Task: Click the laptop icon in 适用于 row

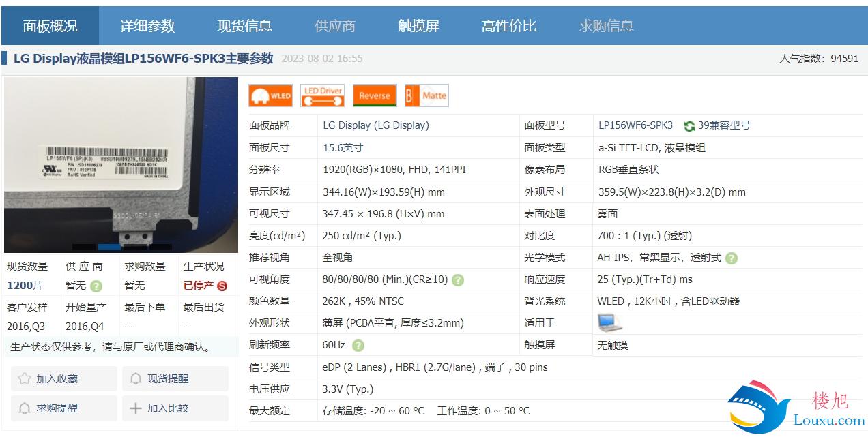Action: pyautogui.click(x=609, y=322)
